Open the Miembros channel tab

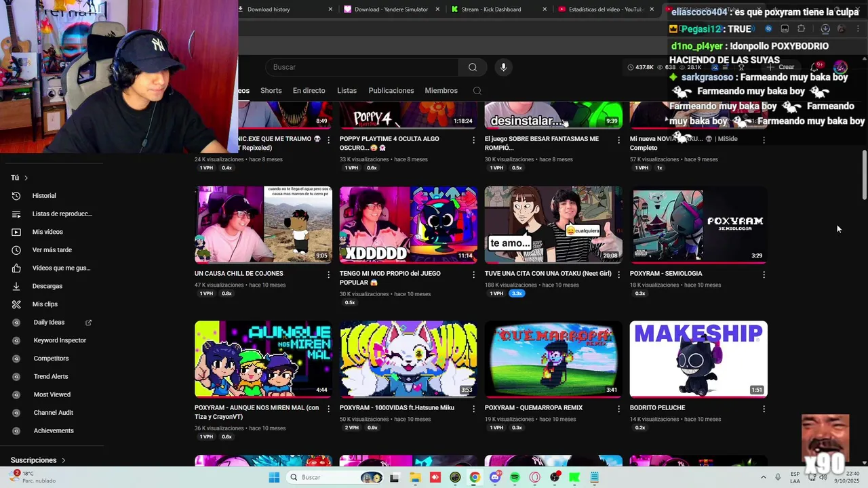(x=441, y=91)
